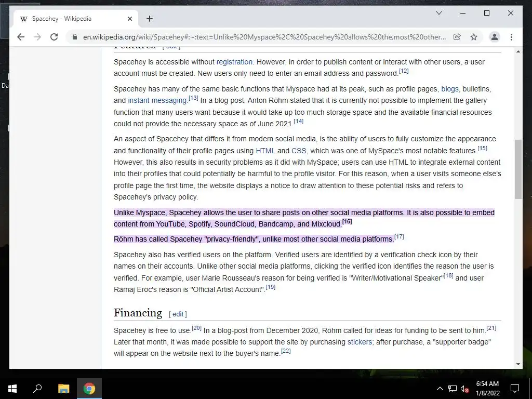532x399 pixels.
Task: Open a new tab with plus button
Action: click(150, 19)
